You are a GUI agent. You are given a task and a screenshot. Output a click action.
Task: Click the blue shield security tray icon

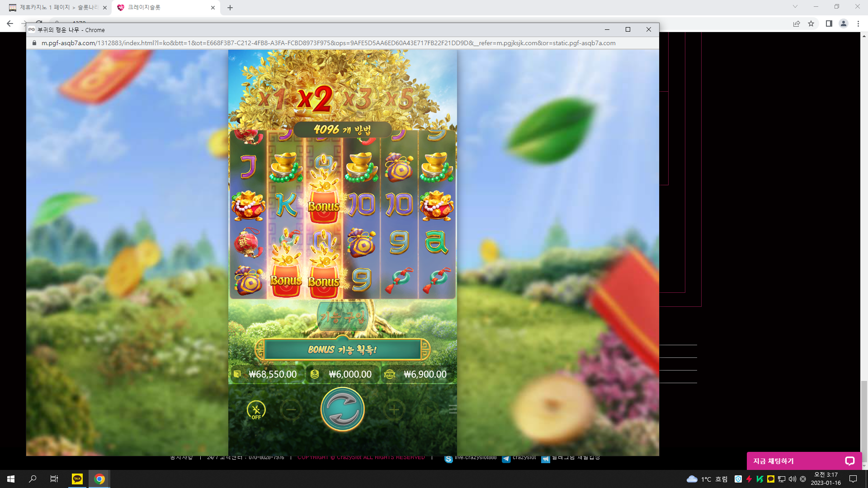[738, 479]
